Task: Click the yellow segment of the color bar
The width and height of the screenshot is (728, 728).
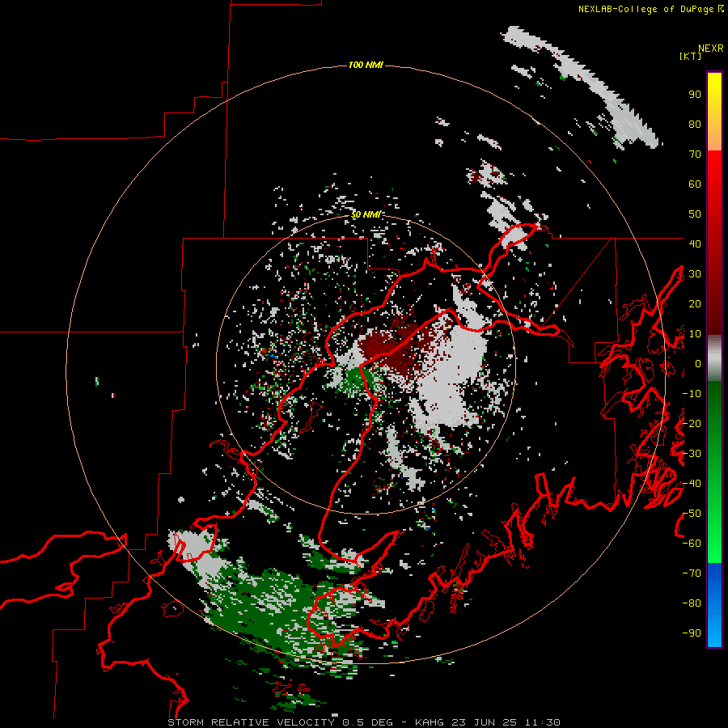Action: coord(714,99)
